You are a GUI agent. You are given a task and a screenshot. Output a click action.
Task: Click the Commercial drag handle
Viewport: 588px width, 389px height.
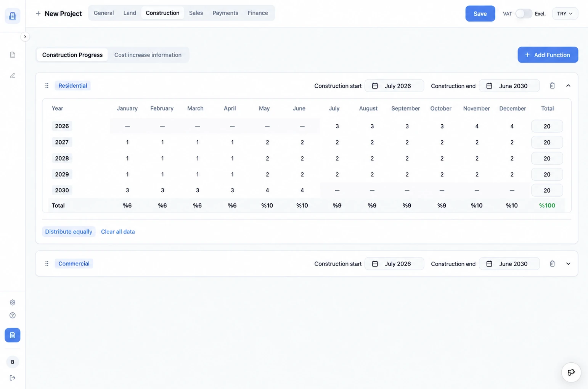(x=47, y=264)
